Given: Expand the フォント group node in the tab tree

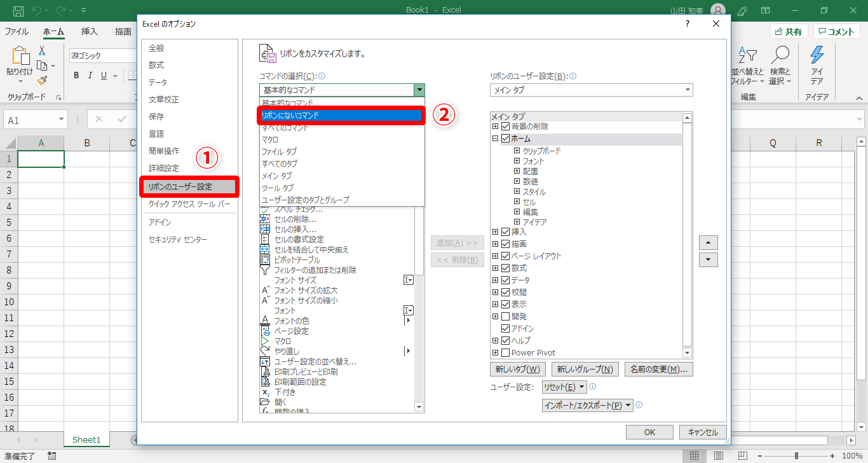Looking at the screenshot, I should coord(517,162).
